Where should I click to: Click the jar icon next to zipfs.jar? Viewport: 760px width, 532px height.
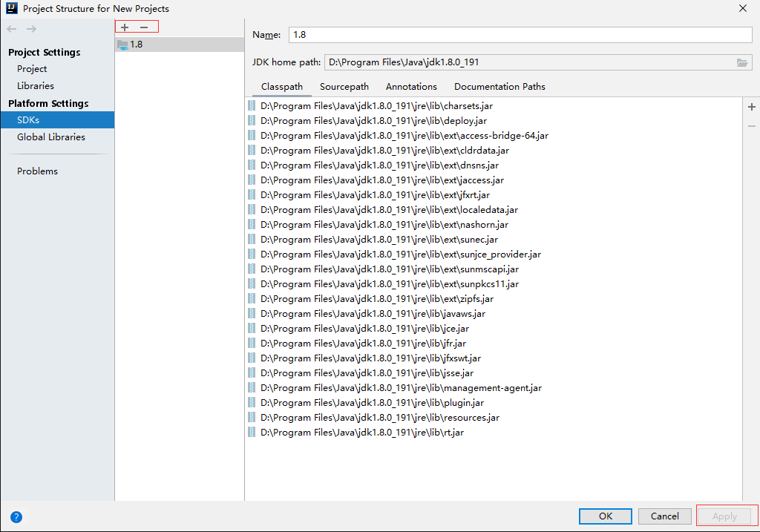tap(252, 298)
